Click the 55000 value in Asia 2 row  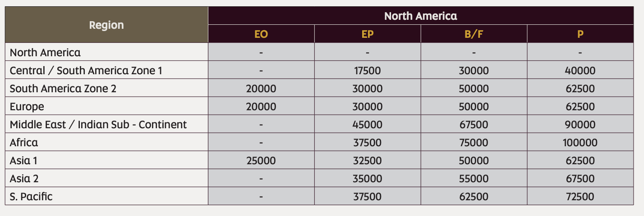tap(474, 179)
